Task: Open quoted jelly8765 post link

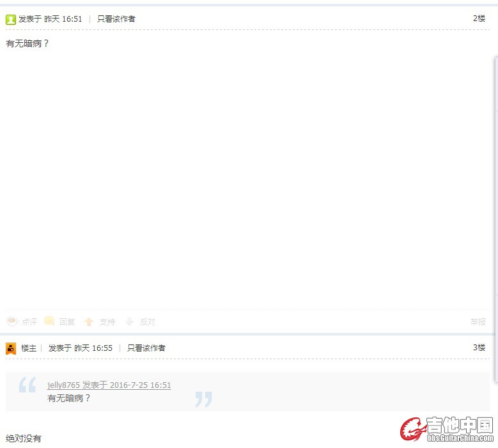Action: coord(109,385)
